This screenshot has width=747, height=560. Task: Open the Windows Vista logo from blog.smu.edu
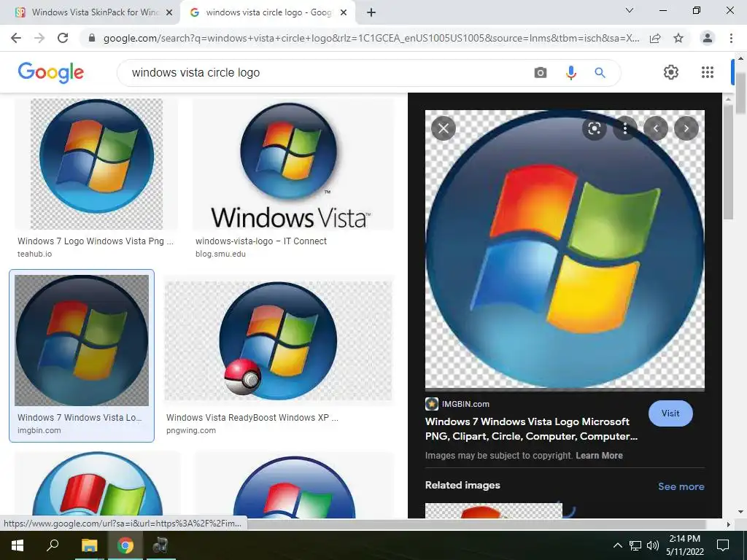pyautogui.click(x=293, y=164)
